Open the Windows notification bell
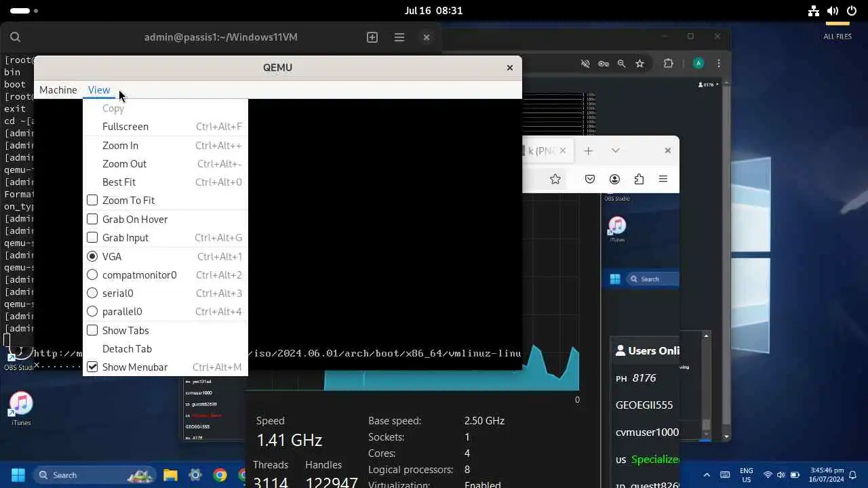The width and height of the screenshot is (868, 488). coord(853,475)
